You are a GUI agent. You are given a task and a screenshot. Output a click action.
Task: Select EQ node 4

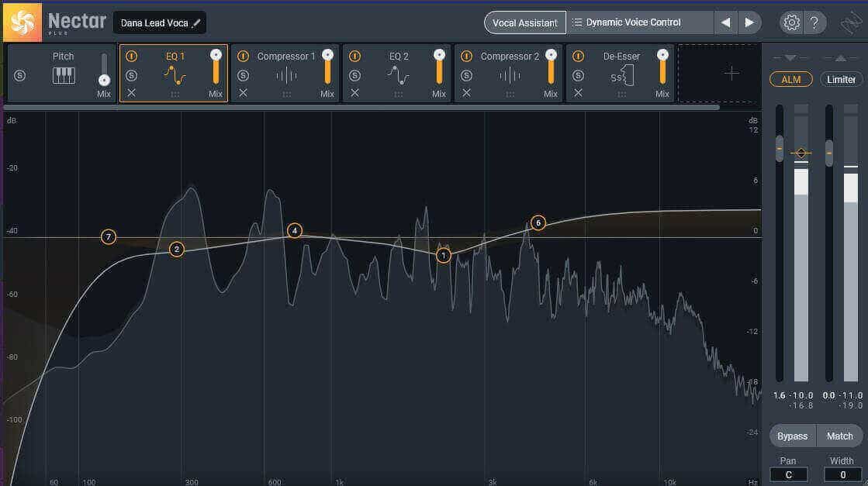(295, 230)
